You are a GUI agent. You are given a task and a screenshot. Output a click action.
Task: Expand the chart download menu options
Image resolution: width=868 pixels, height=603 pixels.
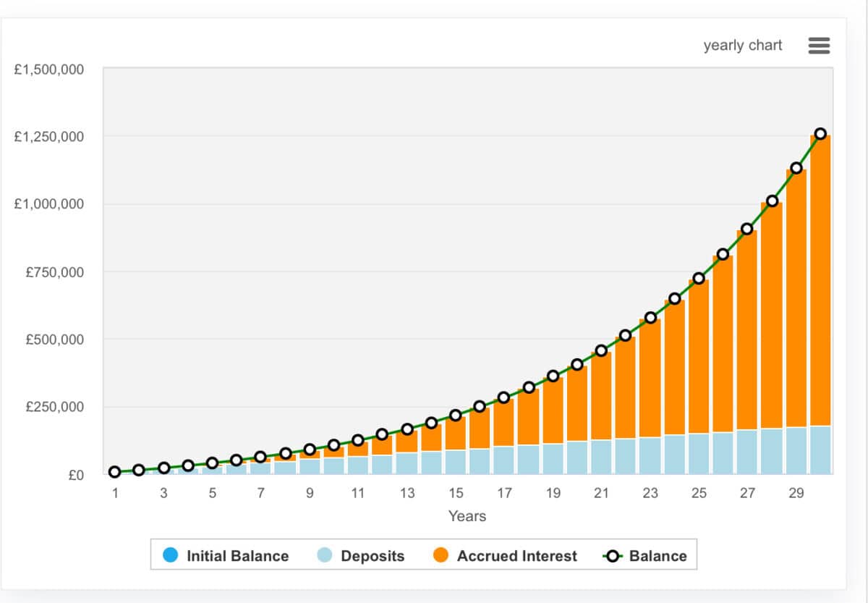tap(819, 45)
